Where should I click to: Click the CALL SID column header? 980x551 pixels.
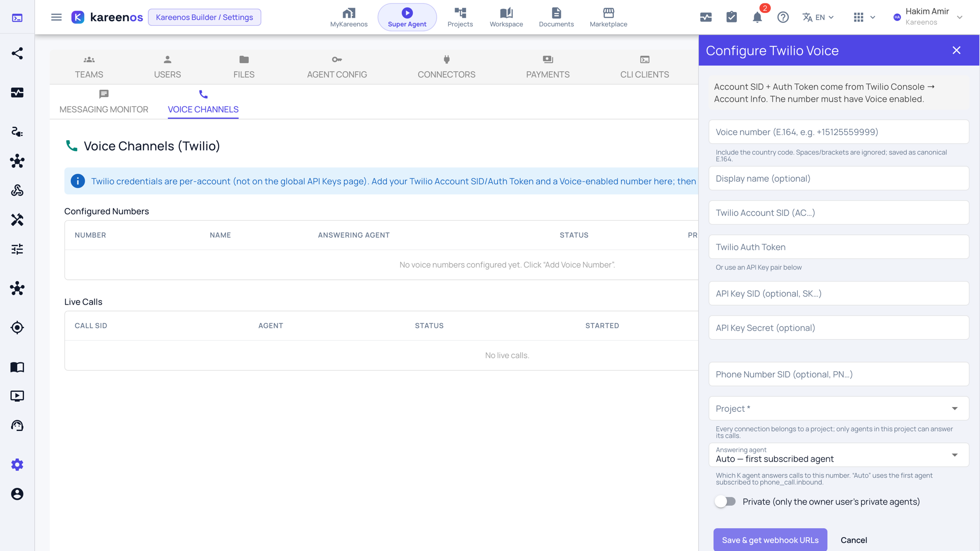(x=91, y=326)
